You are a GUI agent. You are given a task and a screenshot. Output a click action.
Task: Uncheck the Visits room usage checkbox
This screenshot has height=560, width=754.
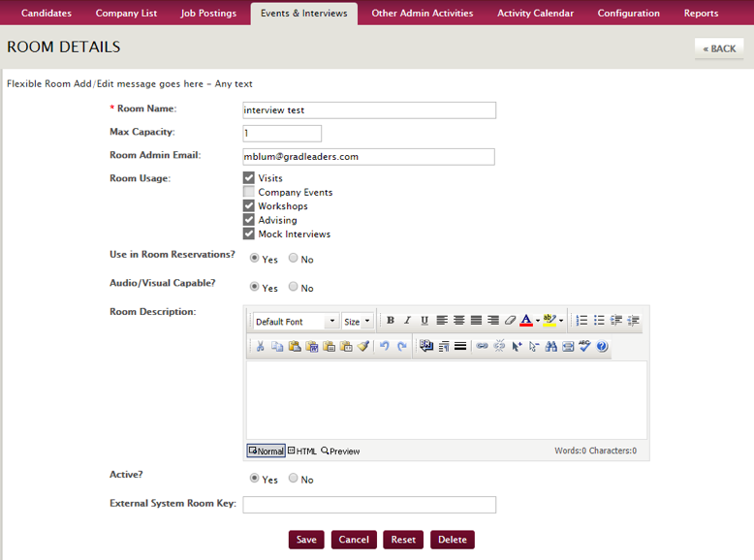point(249,178)
